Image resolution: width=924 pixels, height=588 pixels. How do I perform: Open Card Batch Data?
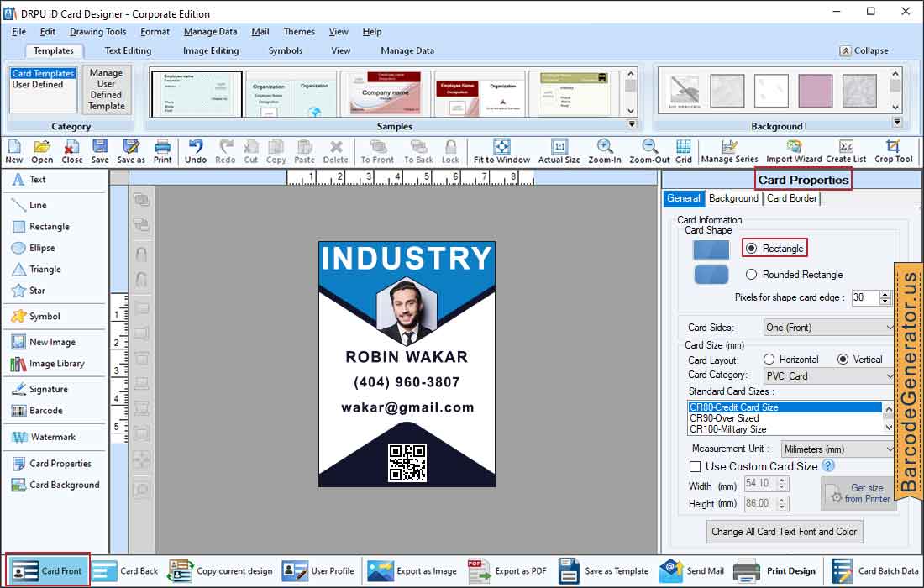[875, 571]
